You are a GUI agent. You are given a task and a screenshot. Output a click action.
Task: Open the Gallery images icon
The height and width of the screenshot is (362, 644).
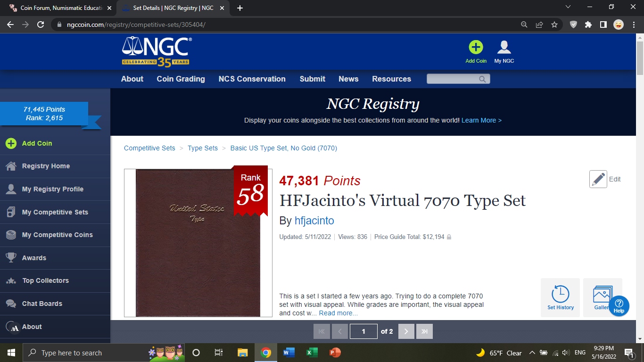tap(603, 294)
